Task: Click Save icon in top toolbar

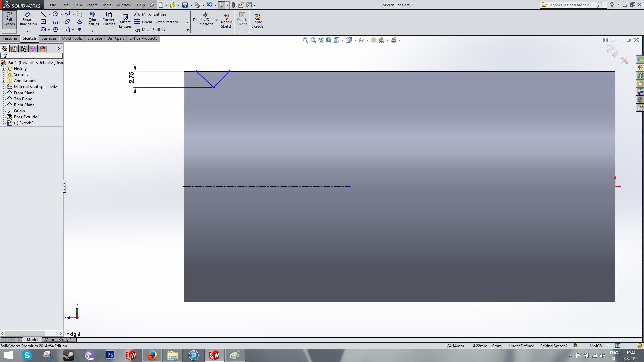Action: pos(185,5)
